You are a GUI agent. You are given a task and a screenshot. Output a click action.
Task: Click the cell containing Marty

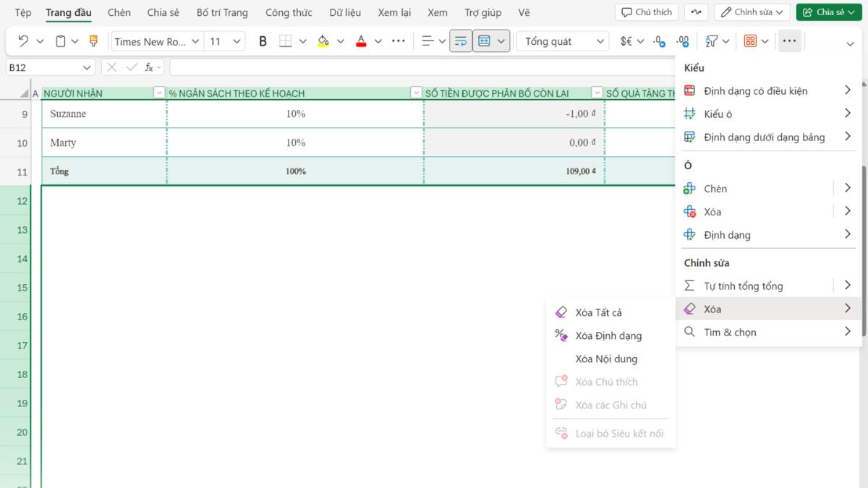click(x=104, y=143)
